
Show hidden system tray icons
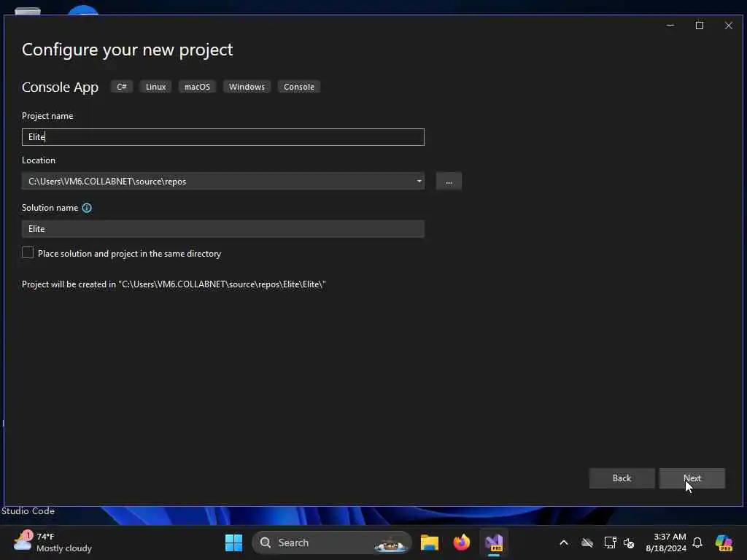[564, 542]
